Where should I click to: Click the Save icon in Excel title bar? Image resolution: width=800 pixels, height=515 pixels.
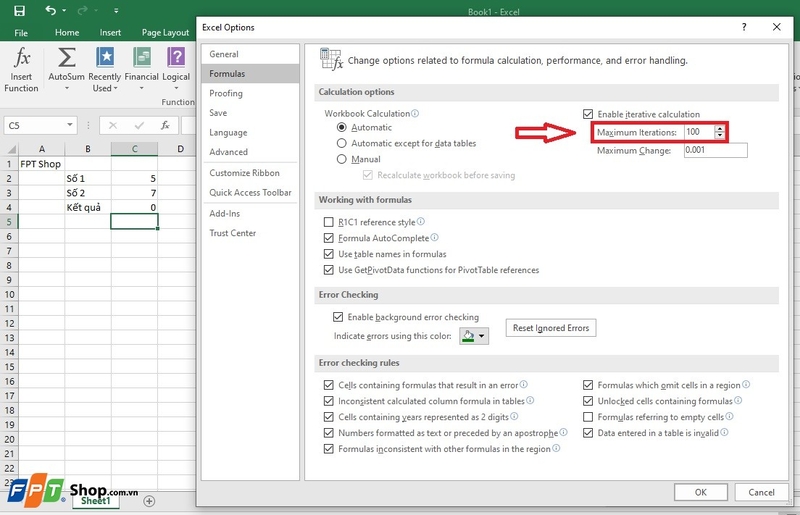[19, 11]
